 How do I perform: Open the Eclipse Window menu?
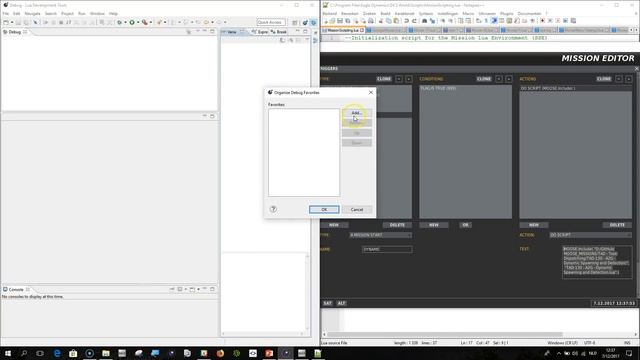tap(97, 13)
